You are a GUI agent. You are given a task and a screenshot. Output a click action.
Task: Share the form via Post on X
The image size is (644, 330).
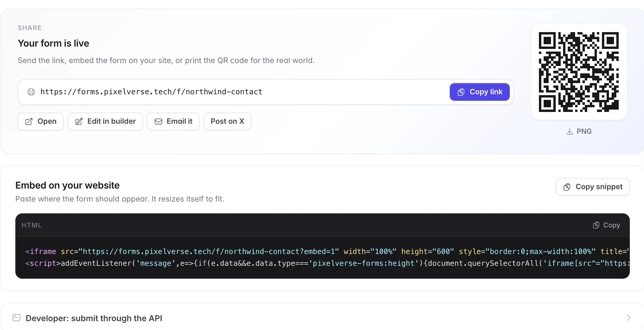[x=227, y=121]
